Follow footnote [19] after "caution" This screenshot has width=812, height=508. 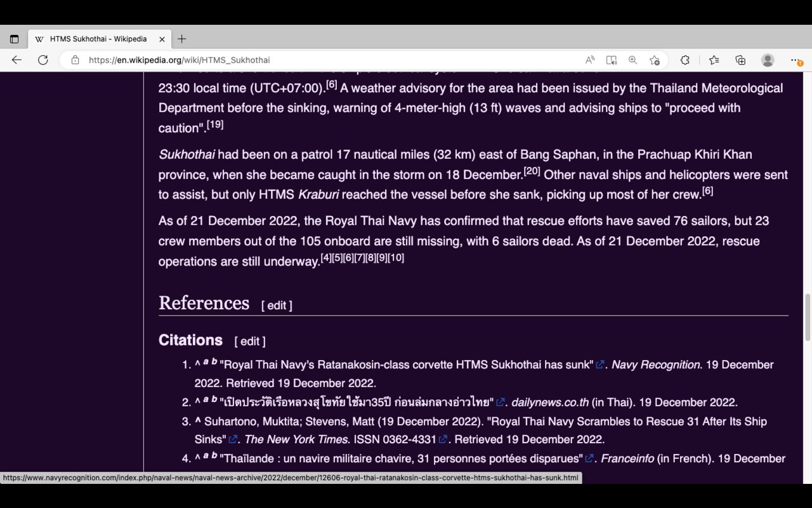[215, 124]
